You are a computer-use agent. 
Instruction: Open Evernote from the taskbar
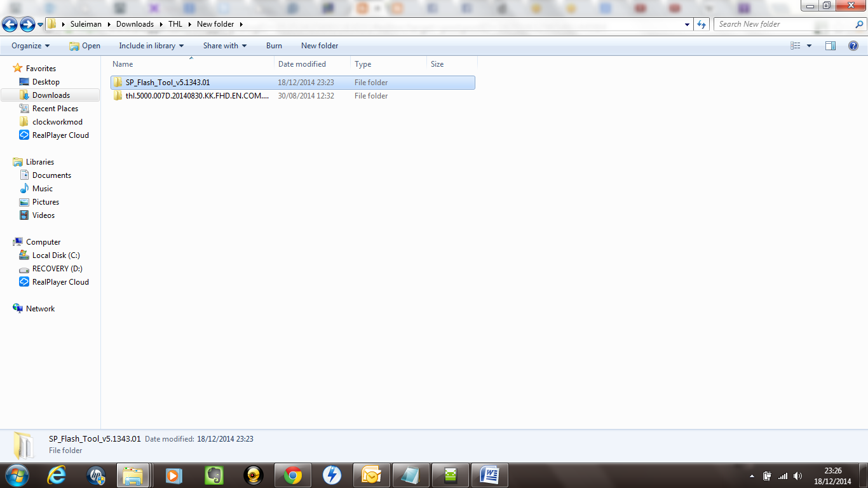click(214, 475)
